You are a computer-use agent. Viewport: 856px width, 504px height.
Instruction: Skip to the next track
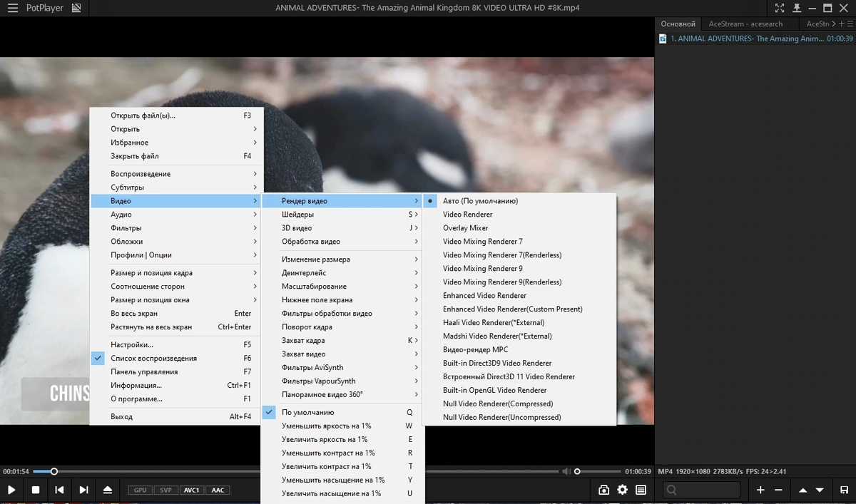coord(83,490)
